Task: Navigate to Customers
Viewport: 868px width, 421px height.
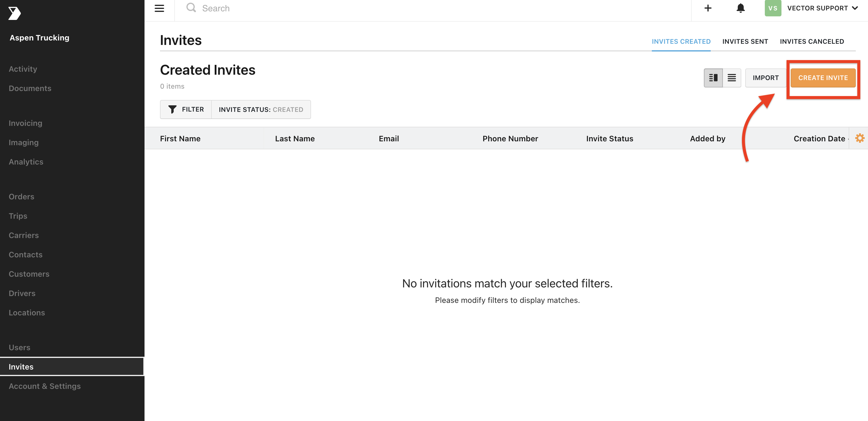Action: point(29,274)
